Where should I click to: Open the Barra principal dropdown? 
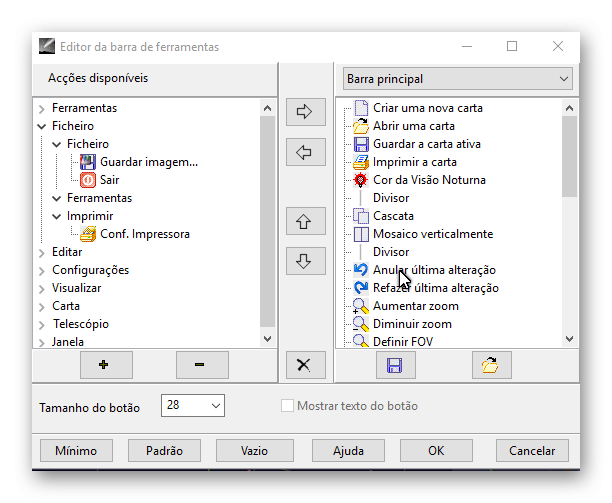click(458, 79)
